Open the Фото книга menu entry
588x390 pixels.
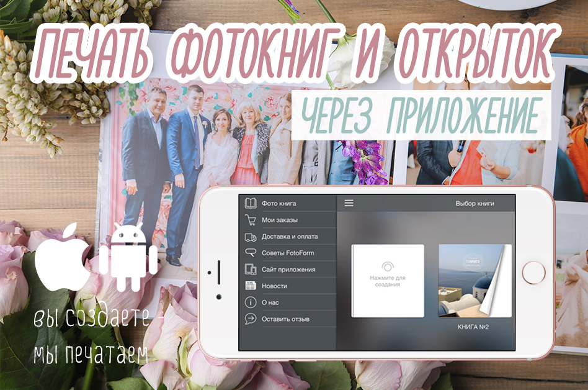[288, 203]
